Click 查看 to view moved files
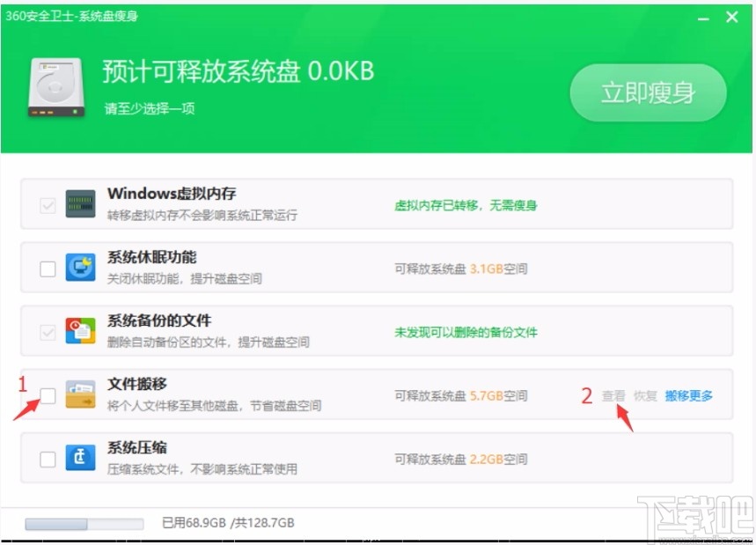Viewport: 756px width, 545px height. [613, 396]
